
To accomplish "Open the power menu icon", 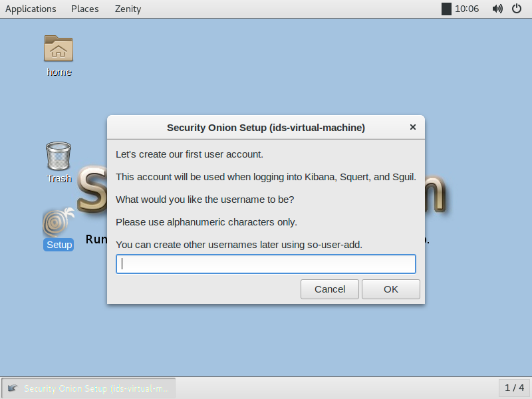I will [x=517, y=9].
